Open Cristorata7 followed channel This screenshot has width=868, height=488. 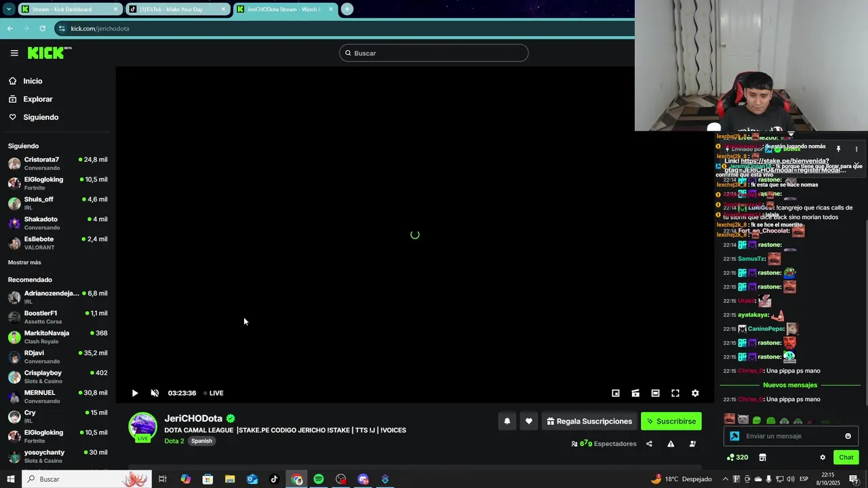[x=58, y=163]
